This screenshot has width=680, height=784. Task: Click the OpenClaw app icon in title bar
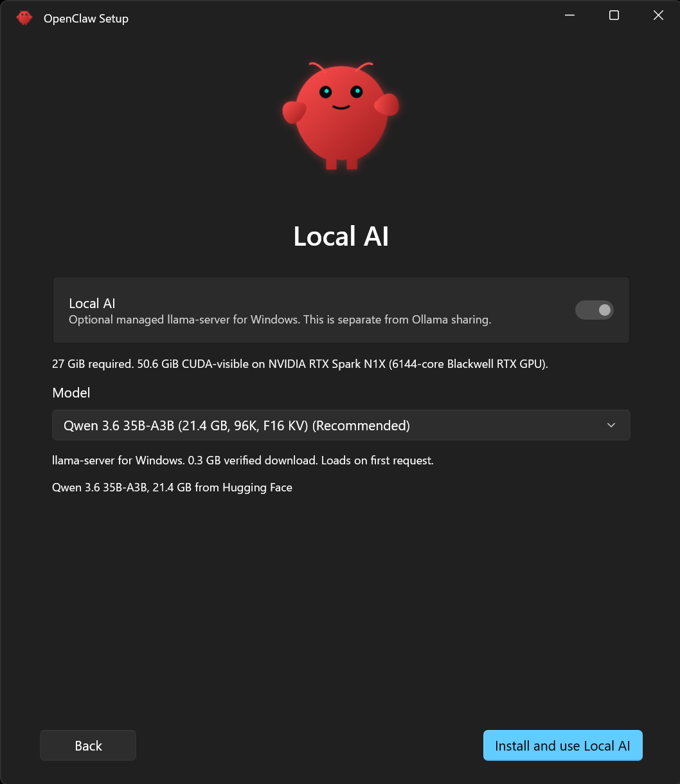tap(24, 18)
